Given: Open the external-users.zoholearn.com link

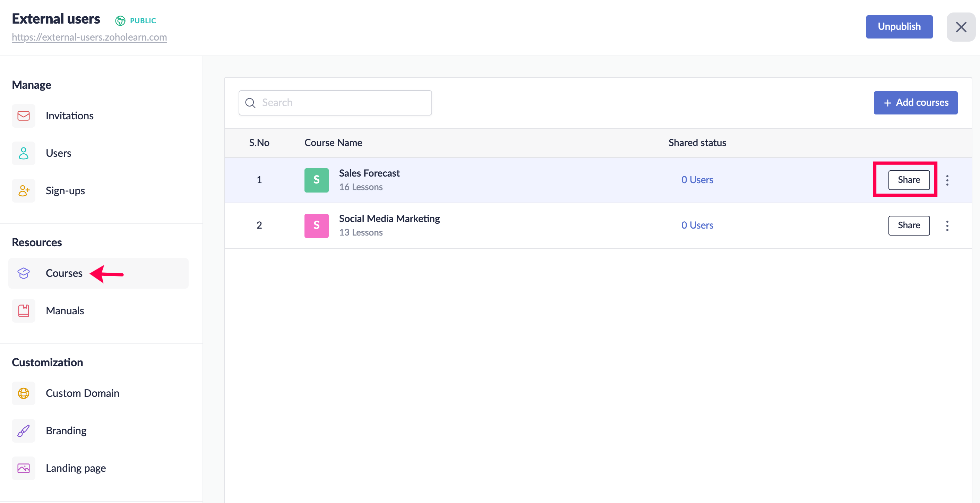Looking at the screenshot, I should [89, 37].
